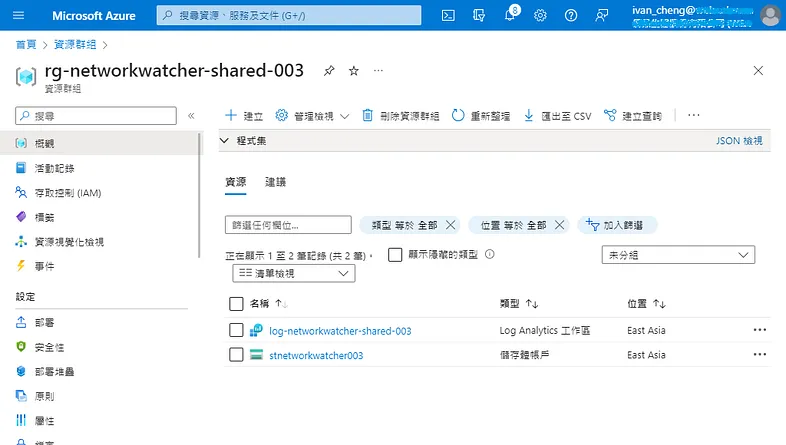The width and height of the screenshot is (786, 445).
Task: Remove the 類型 等於 全部 filter
Action: point(451,225)
